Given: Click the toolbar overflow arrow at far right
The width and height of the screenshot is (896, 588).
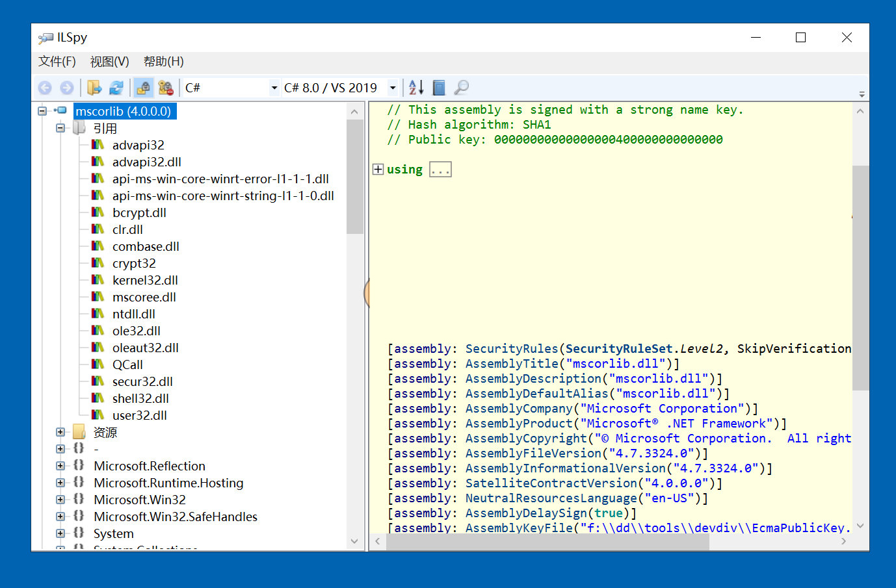Looking at the screenshot, I should tap(862, 94).
